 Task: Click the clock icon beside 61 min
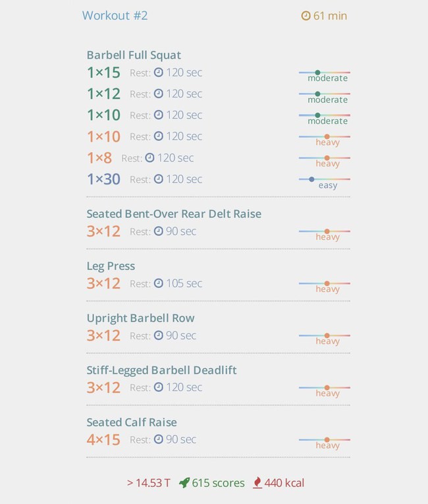click(x=306, y=16)
